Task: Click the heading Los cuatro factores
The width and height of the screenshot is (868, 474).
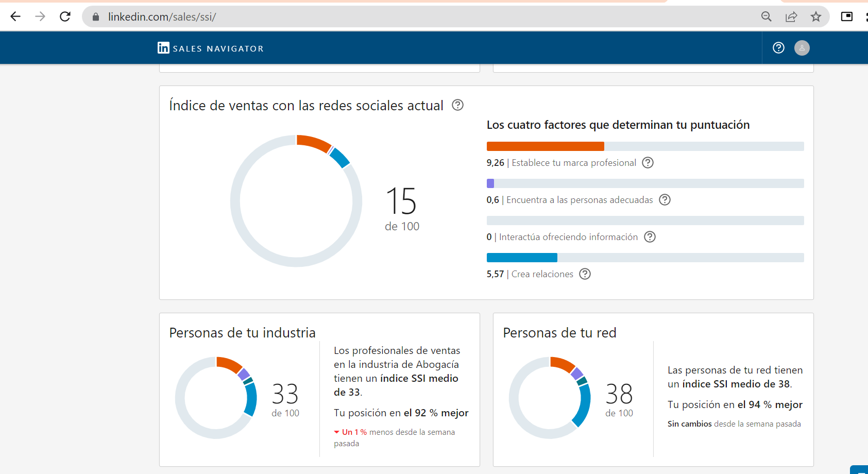Action: tap(618, 125)
